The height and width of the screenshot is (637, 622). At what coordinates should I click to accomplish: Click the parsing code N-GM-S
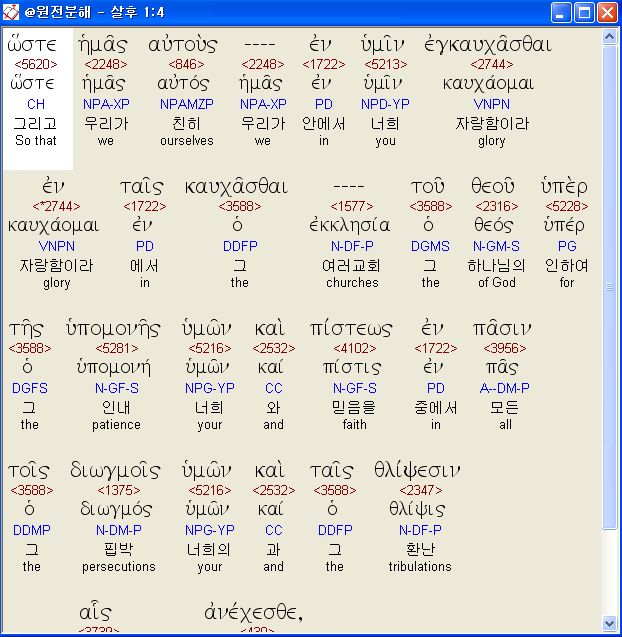496,246
